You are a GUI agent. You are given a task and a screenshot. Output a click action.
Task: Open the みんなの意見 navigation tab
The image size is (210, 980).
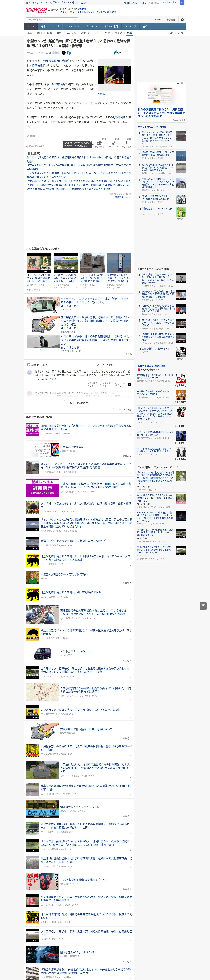click(111, 27)
